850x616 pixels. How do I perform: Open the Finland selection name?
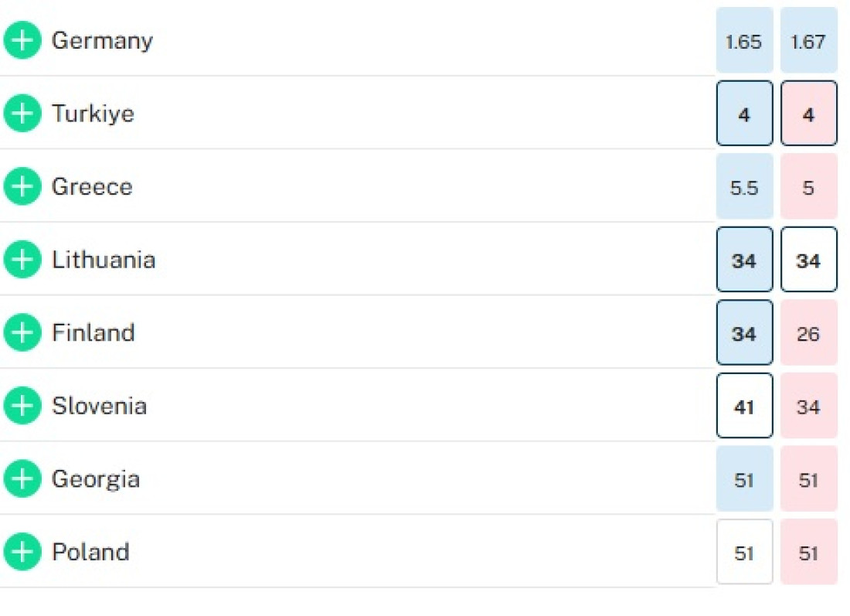[x=93, y=332]
